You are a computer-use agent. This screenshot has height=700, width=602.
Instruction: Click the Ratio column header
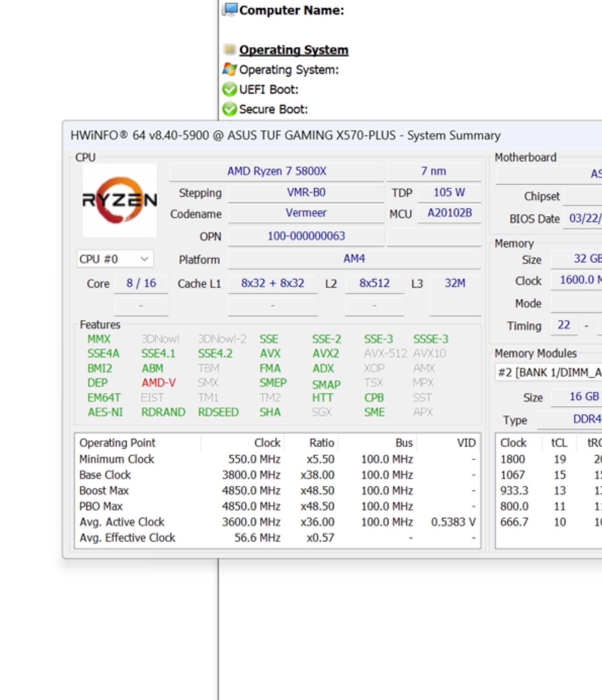[x=311, y=443]
